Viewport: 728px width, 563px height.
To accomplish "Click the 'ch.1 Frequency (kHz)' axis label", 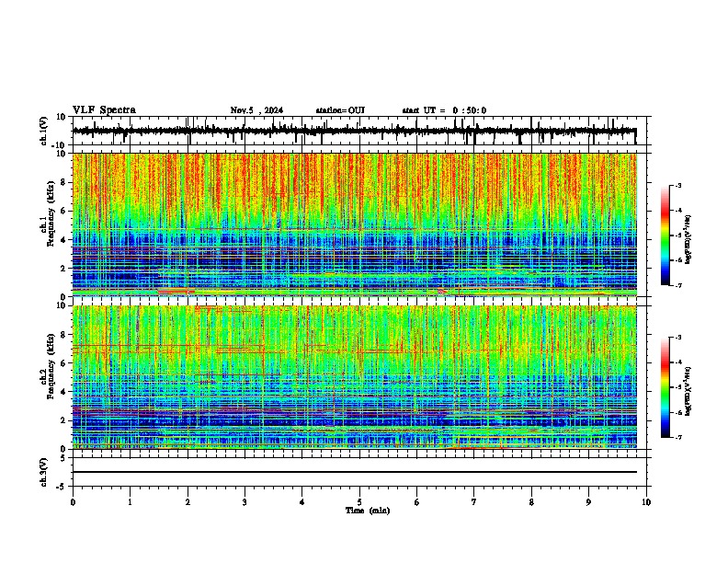I will [x=47, y=213].
